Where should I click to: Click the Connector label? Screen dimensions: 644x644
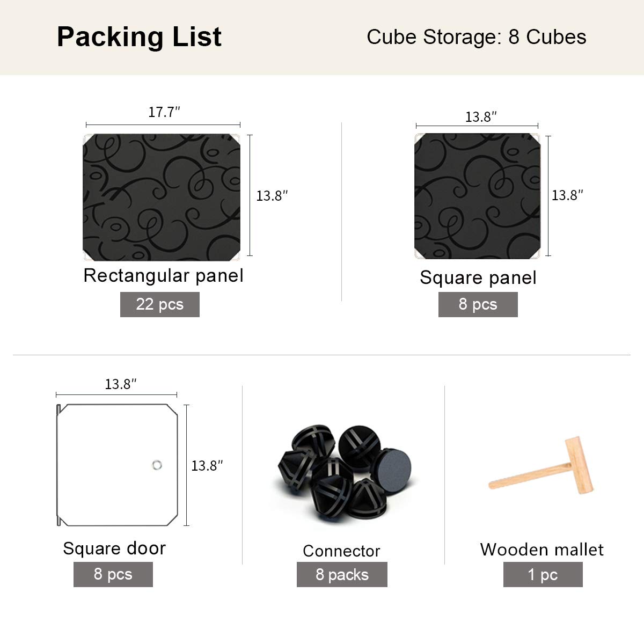[341, 551]
